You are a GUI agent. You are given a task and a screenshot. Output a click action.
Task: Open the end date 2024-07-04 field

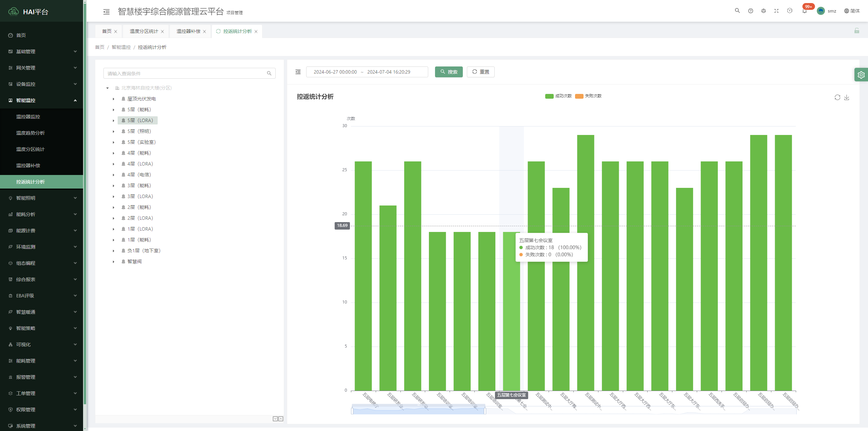coord(389,72)
